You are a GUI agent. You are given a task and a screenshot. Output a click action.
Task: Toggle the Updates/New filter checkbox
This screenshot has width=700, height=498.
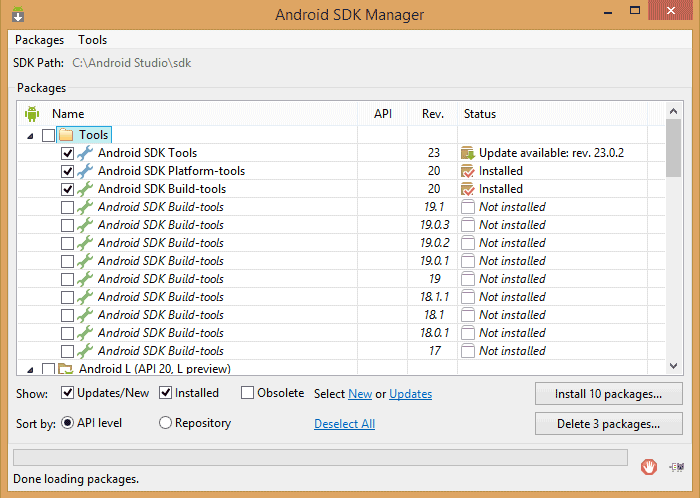(x=67, y=393)
